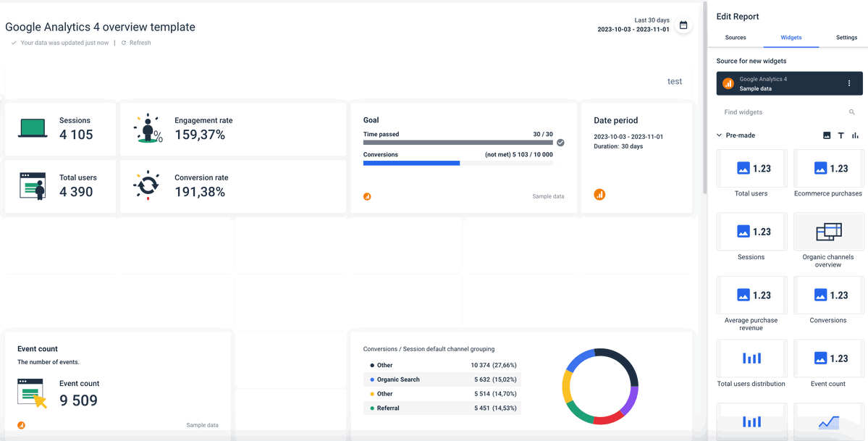Filter pre-made widgets by chart type icon
Image resolution: width=868 pixels, height=441 pixels.
pyautogui.click(x=855, y=135)
